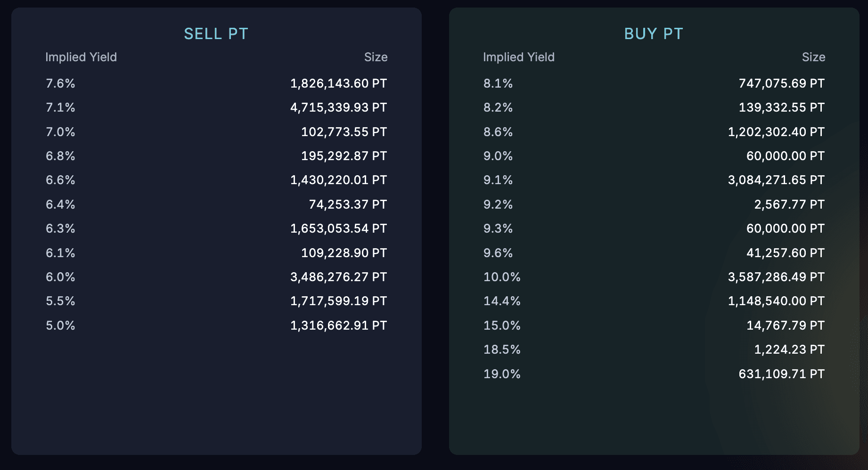Click size 139,332.55 PT in buy list
This screenshot has height=470, width=868.
pyautogui.click(x=781, y=107)
